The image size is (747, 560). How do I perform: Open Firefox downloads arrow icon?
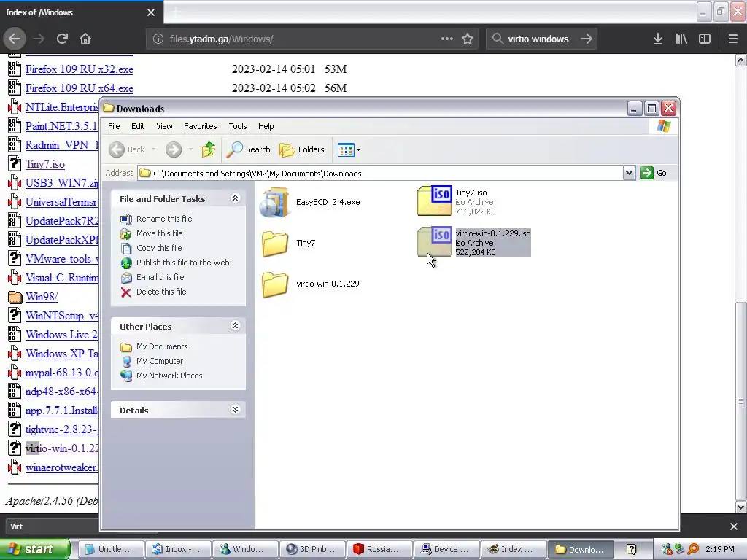(x=658, y=39)
